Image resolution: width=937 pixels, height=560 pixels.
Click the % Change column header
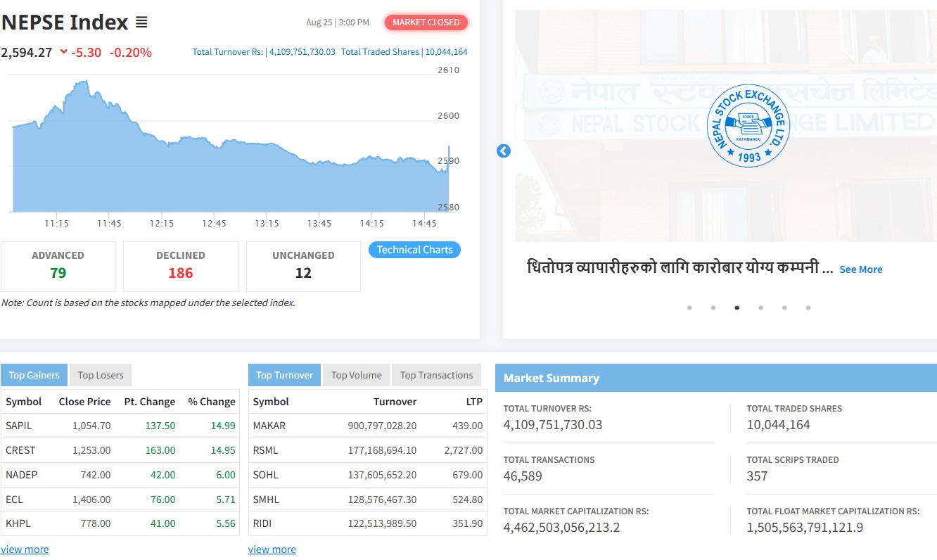(212, 402)
